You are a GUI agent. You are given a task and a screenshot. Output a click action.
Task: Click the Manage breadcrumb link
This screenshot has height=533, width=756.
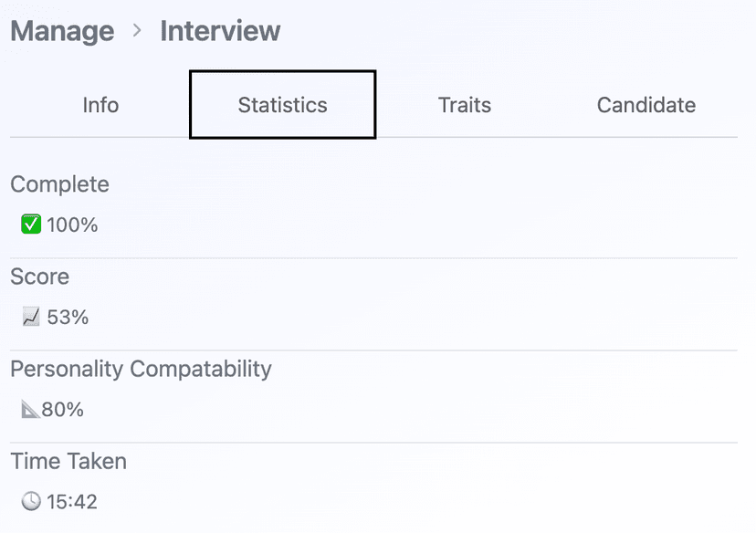(x=61, y=31)
